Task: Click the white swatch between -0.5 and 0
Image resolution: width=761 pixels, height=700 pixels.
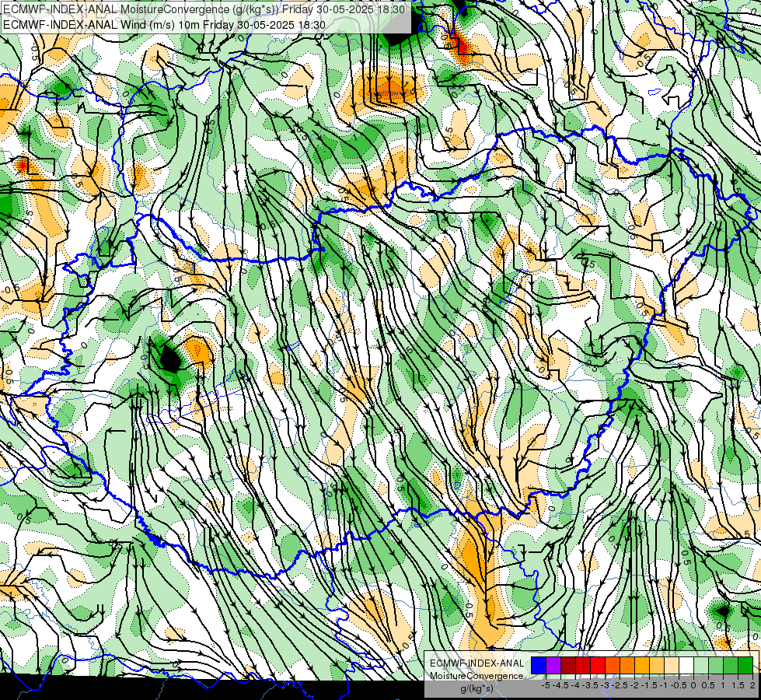Action: pyautogui.click(x=686, y=666)
